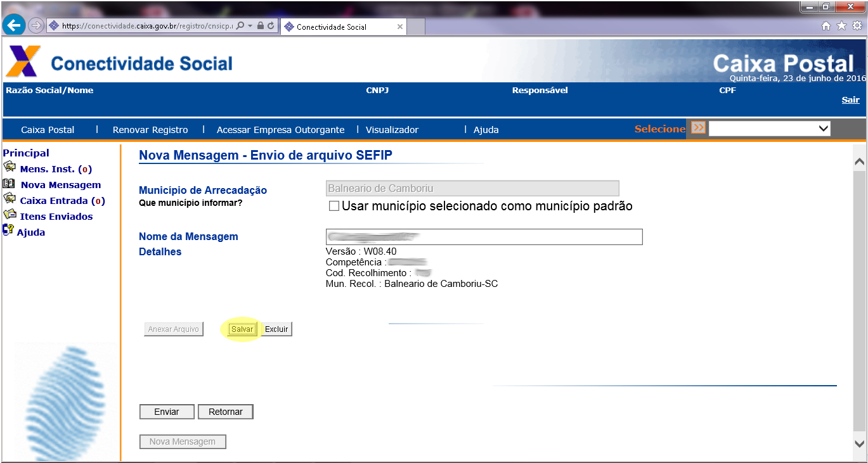
Task: Click the Ajuda question mark icon
Action: (x=8, y=230)
